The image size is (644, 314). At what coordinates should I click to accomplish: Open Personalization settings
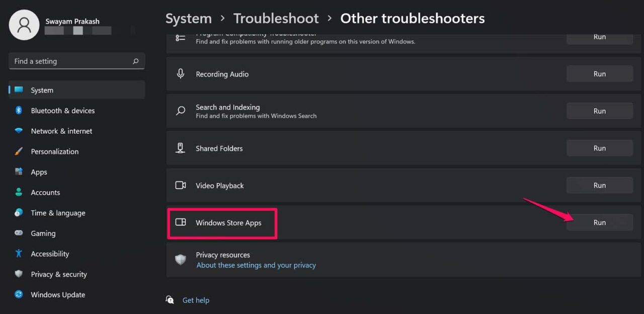[x=77, y=151]
